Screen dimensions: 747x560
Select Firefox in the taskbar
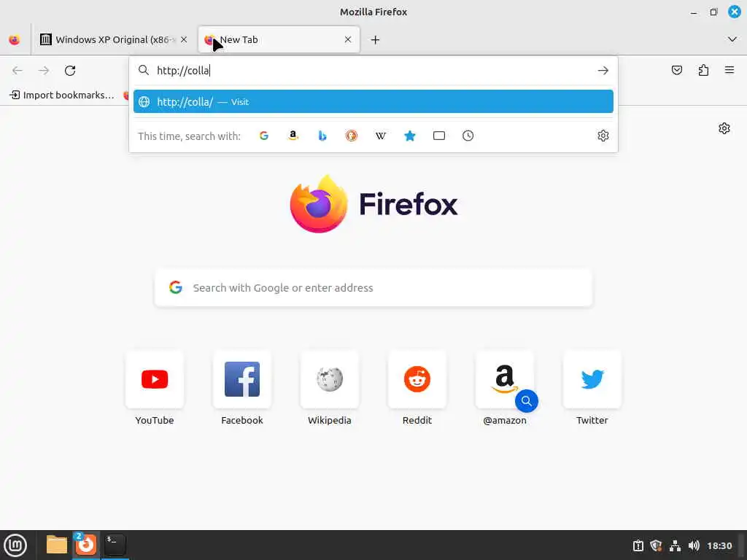click(86, 545)
